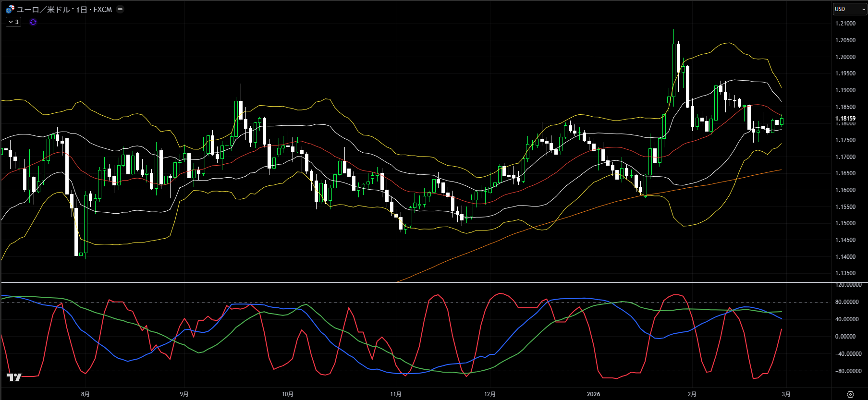Viewport: 868px width, 400px height.
Task: Click the 8月 label on the time axis
Action: [86, 394]
